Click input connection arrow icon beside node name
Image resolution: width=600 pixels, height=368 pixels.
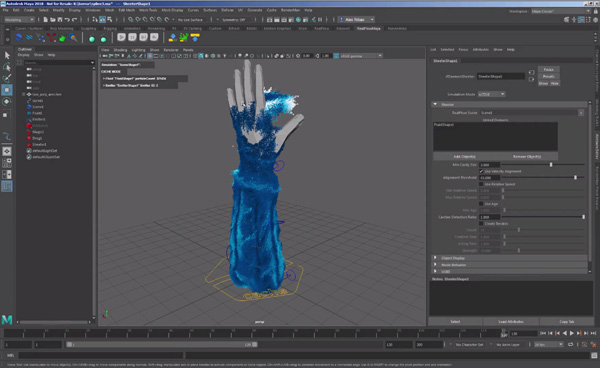point(531,72)
